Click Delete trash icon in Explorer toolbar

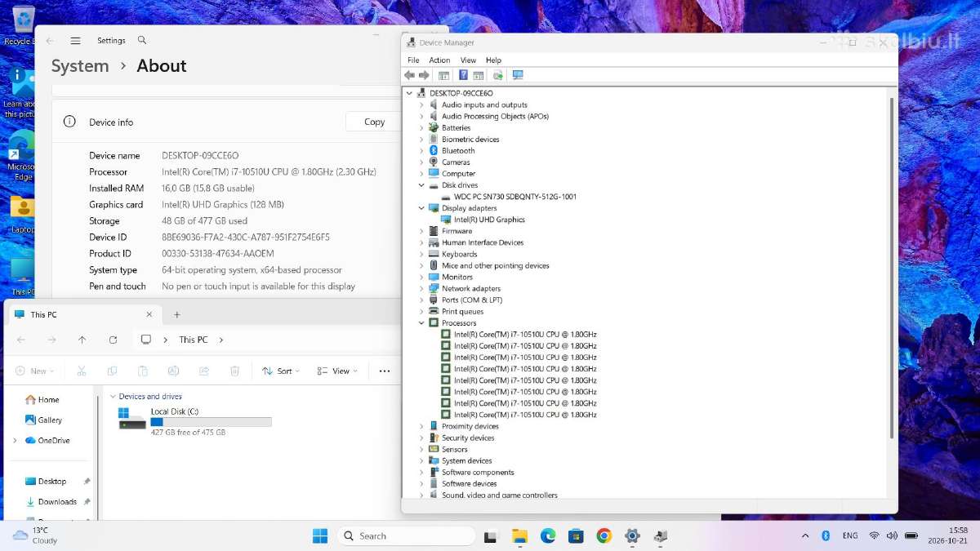click(x=234, y=371)
